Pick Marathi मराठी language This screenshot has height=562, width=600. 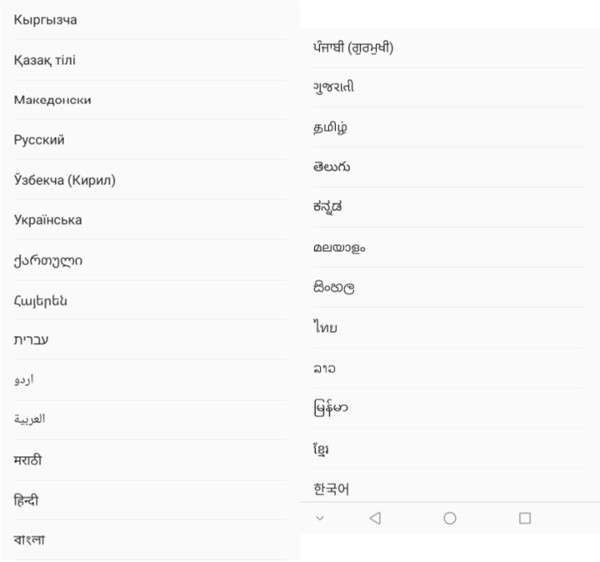coord(150,460)
